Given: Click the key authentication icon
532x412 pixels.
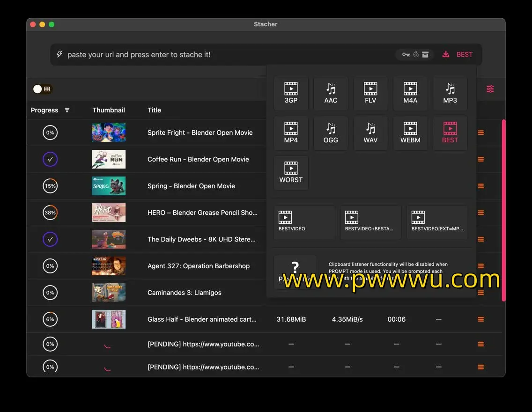Looking at the screenshot, I should [x=406, y=55].
